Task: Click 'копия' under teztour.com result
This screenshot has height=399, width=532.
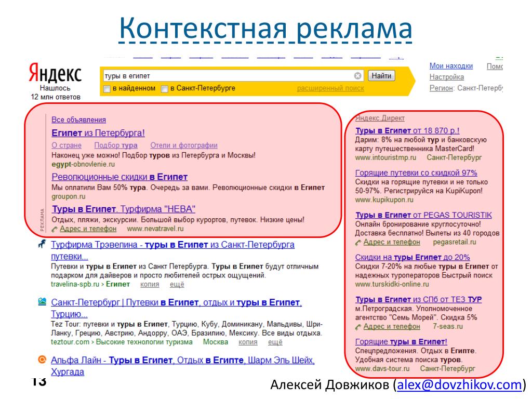Action: tap(248, 342)
